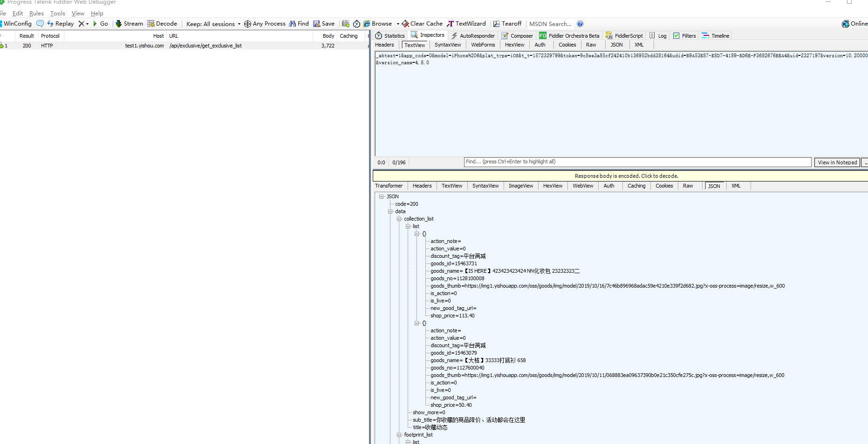This screenshot has height=444, width=868.
Task: Click the Go resume button
Action: click(x=101, y=24)
